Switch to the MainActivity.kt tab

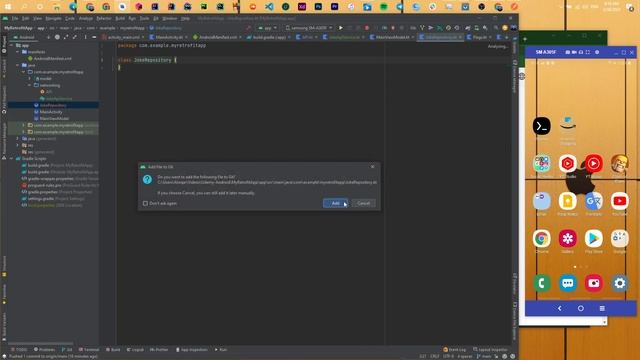click(168, 37)
